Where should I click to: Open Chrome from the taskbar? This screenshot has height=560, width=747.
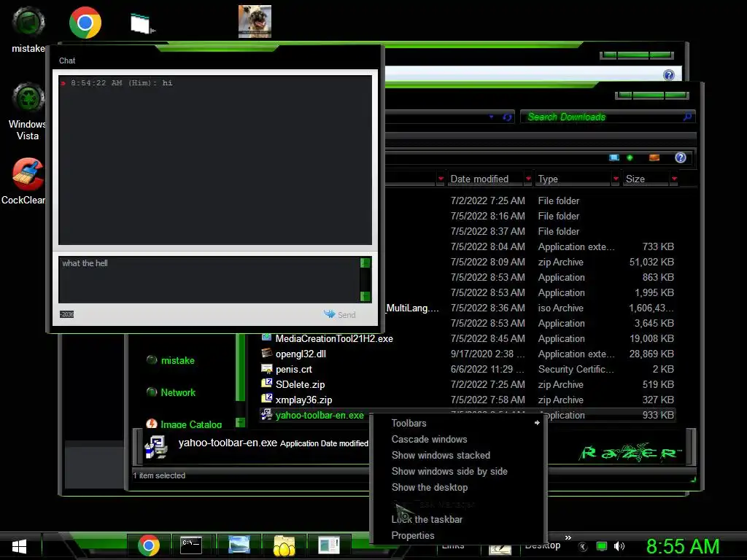point(149,545)
